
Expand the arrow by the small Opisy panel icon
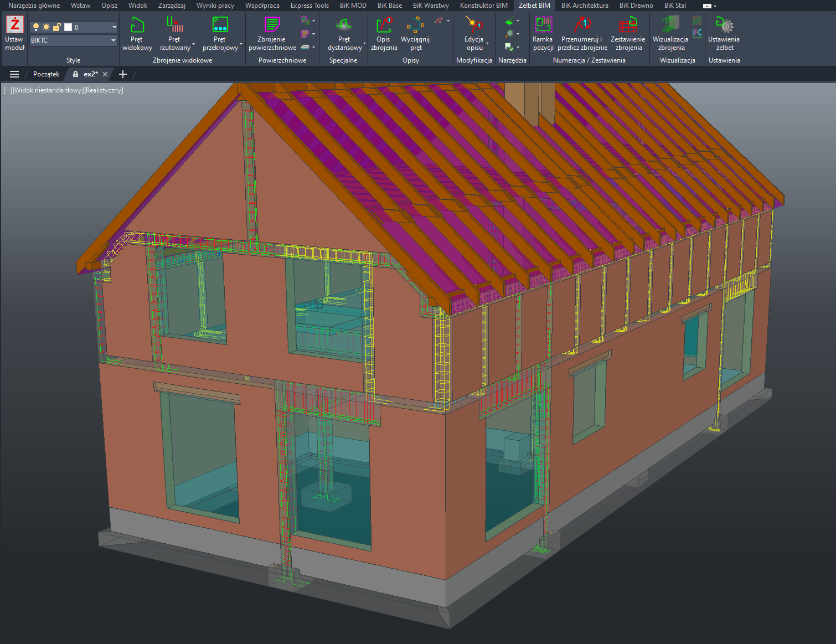point(447,21)
